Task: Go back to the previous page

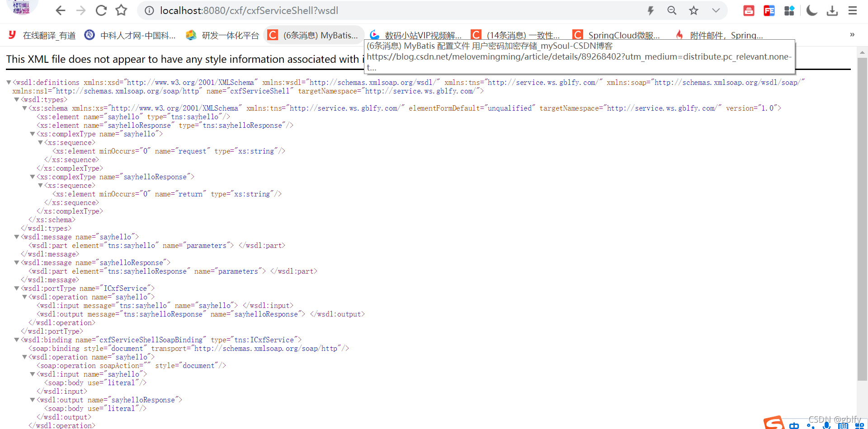Action: coord(60,10)
